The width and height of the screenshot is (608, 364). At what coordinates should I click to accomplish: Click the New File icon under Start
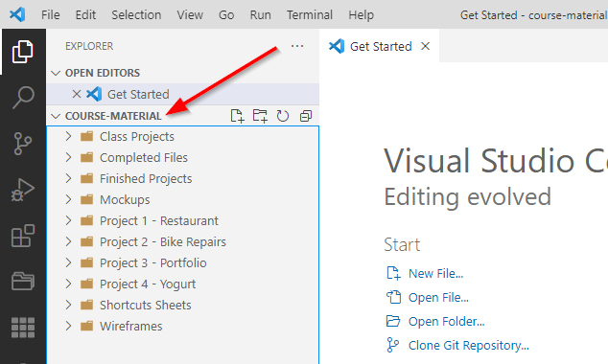tap(393, 273)
